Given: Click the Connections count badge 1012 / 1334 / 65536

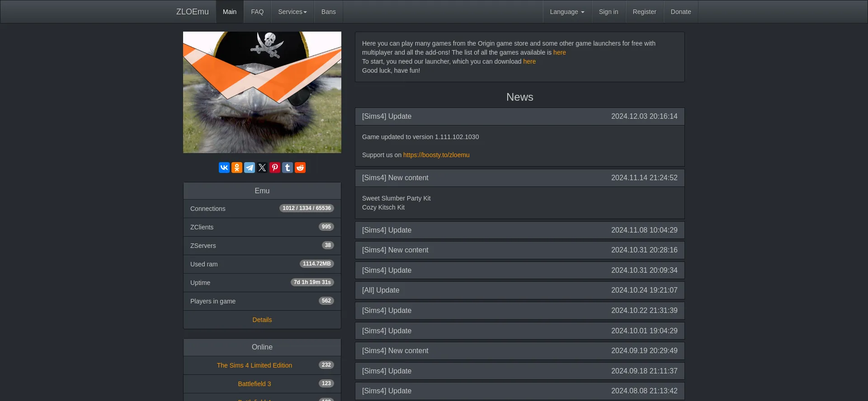Looking at the screenshot, I should (x=307, y=208).
